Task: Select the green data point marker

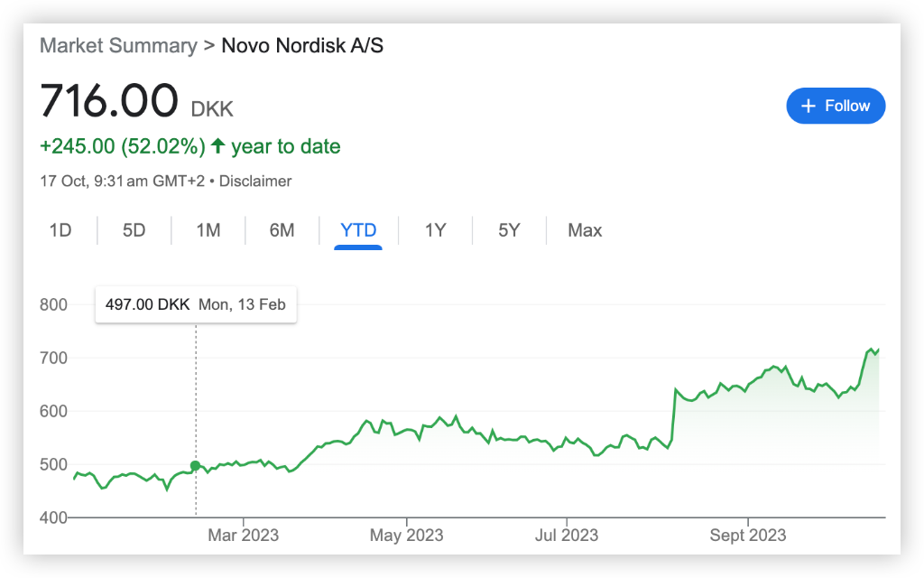Action: coord(196,466)
